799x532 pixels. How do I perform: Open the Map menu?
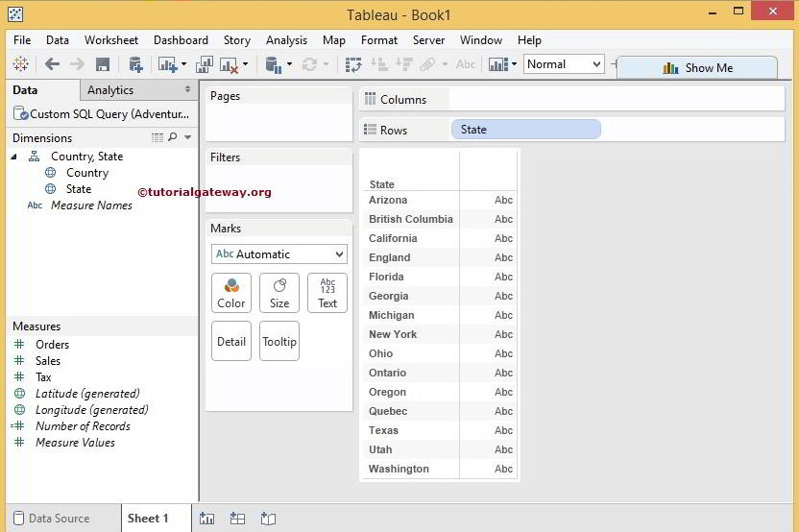click(334, 40)
